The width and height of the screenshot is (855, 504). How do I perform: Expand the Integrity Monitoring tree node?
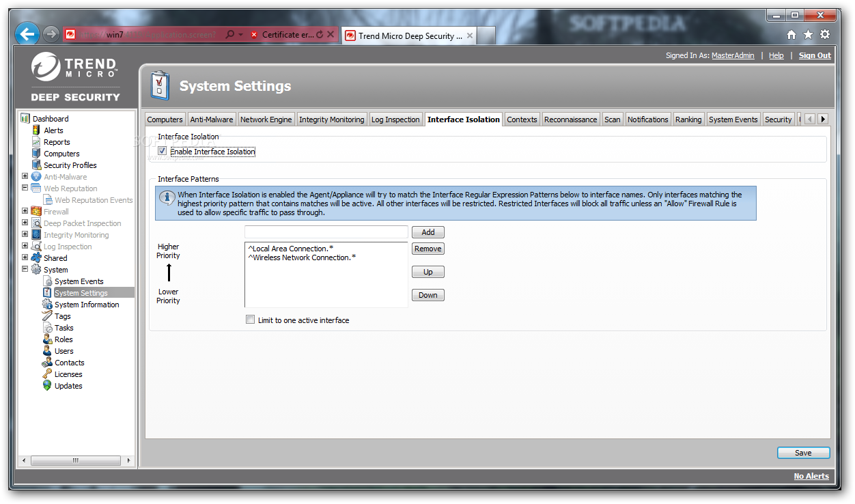25,234
